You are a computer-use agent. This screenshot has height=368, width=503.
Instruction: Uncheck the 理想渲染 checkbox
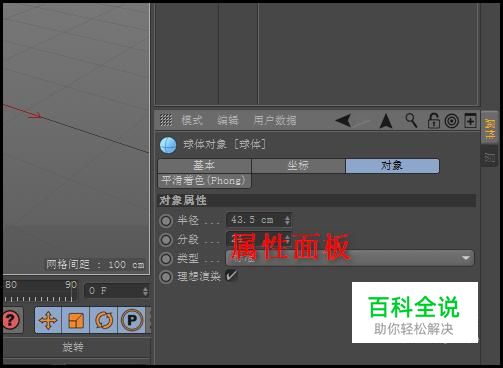click(x=232, y=276)
